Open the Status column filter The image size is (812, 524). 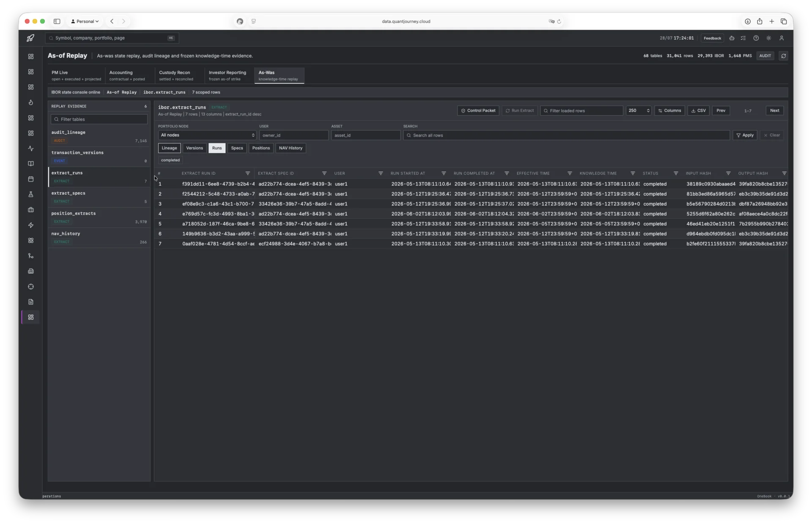(x=676, y=173)
